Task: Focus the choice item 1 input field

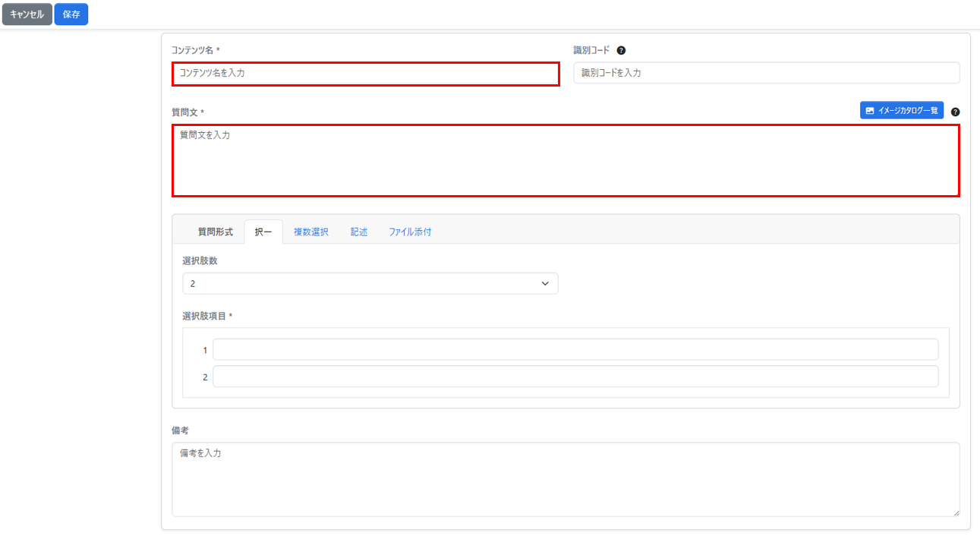Action: point(575,350)
